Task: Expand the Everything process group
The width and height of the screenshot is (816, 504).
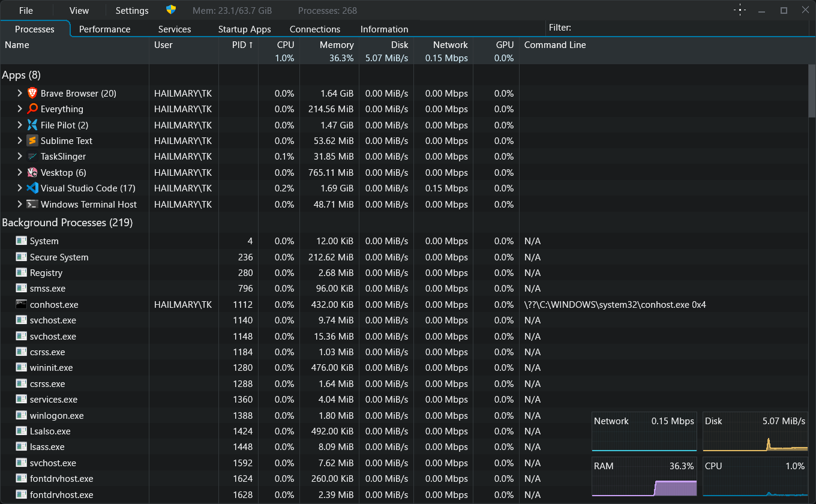Action: pos(19,109)
